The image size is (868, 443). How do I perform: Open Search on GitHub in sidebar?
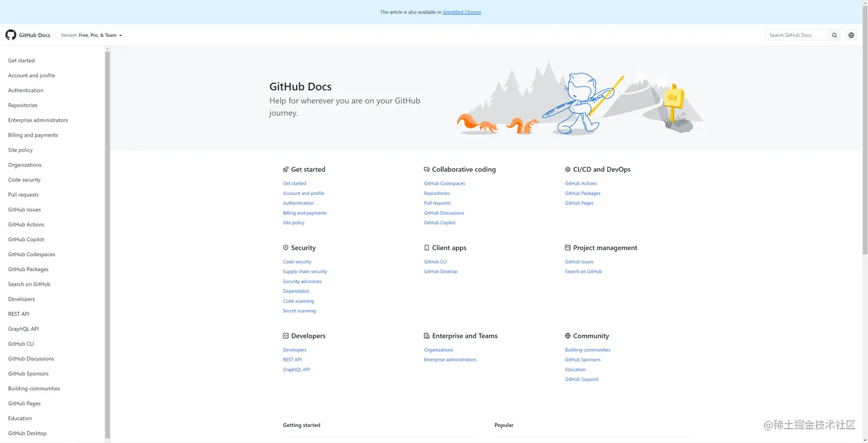point(29,284)
